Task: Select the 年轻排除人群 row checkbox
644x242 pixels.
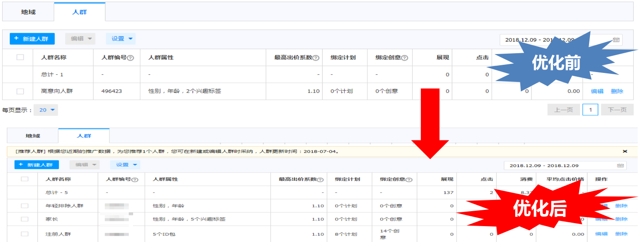Action: [24, 206]
